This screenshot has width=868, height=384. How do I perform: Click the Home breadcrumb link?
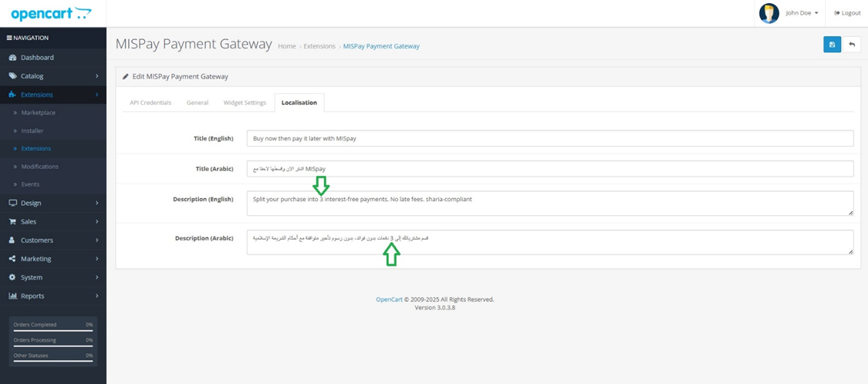[x=287, y=46]
